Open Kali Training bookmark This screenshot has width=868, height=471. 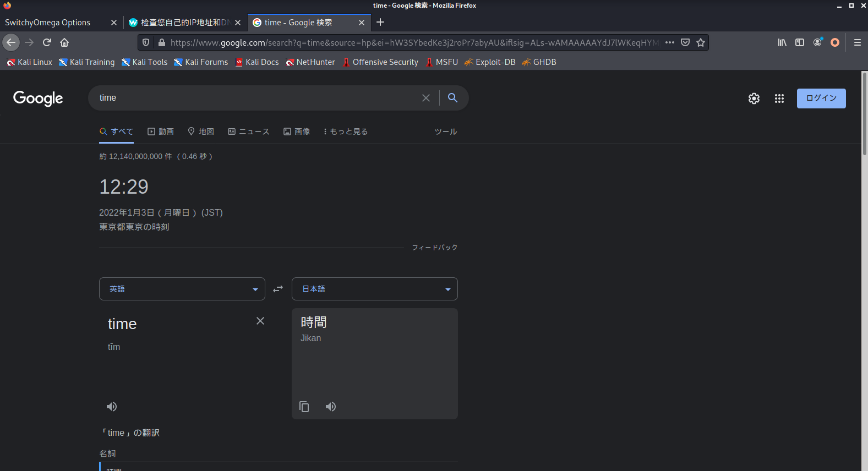pos(87,62)
